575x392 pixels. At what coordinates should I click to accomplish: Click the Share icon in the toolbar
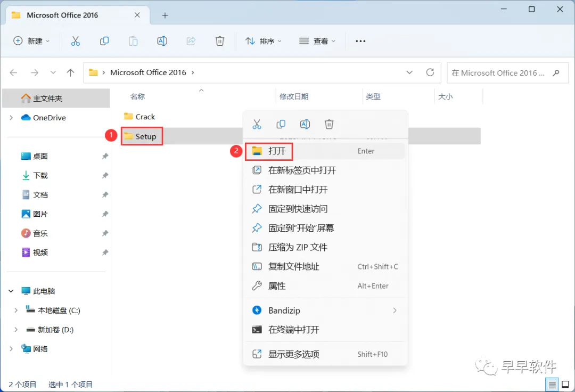tap(191, 41)
